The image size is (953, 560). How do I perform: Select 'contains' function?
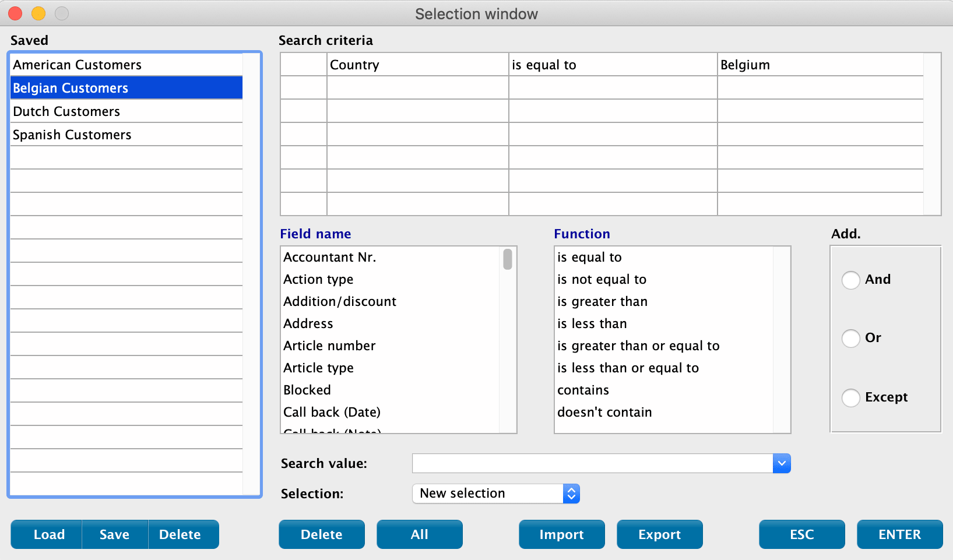coord(664,390)
